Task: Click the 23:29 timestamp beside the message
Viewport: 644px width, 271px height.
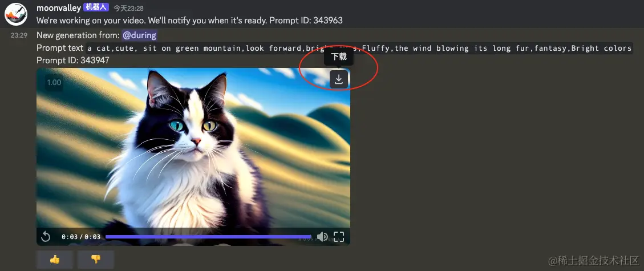Action: click(19, 35)
